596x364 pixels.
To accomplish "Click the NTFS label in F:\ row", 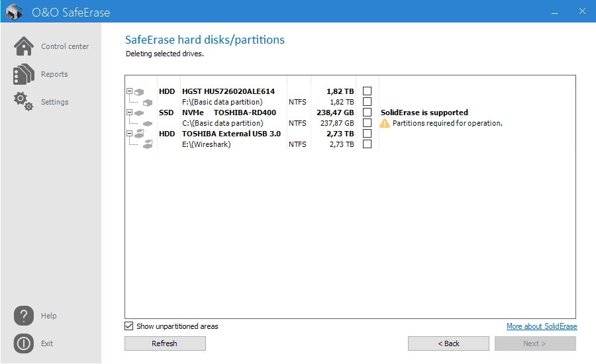I will (x=297, y=102).
